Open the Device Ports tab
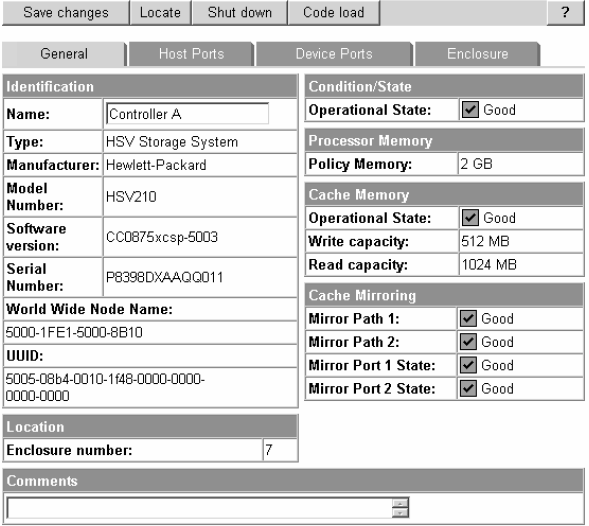 [334, 54]
